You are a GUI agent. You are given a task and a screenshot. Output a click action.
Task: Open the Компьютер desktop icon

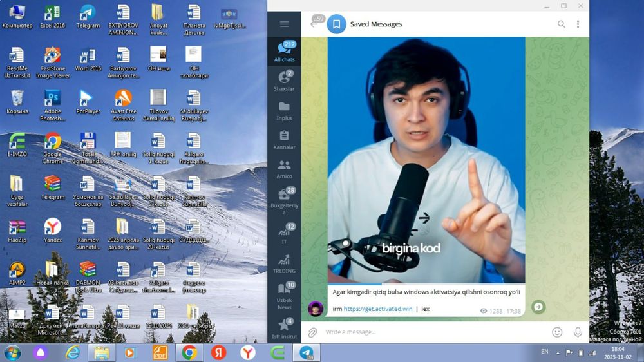pos(17,17)
